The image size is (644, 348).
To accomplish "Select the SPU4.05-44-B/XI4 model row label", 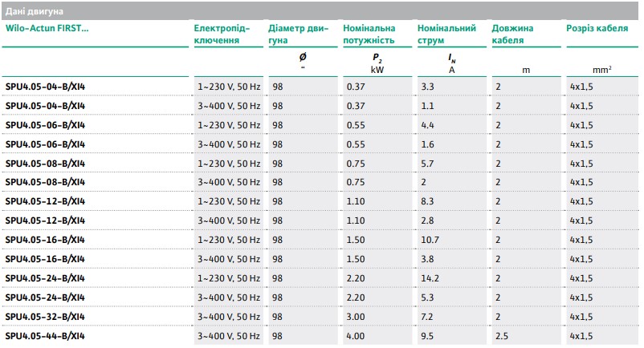I will point(45,335).
